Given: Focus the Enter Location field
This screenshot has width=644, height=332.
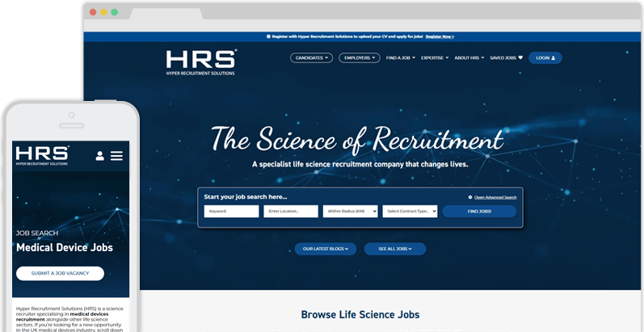Looking at the screenshot, I should (291, 212).
